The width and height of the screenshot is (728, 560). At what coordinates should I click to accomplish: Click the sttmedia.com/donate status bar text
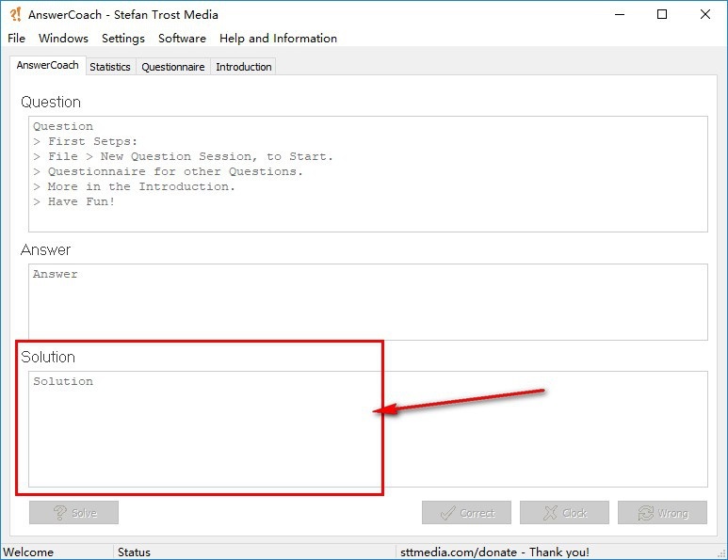click(x=494, y=552)
